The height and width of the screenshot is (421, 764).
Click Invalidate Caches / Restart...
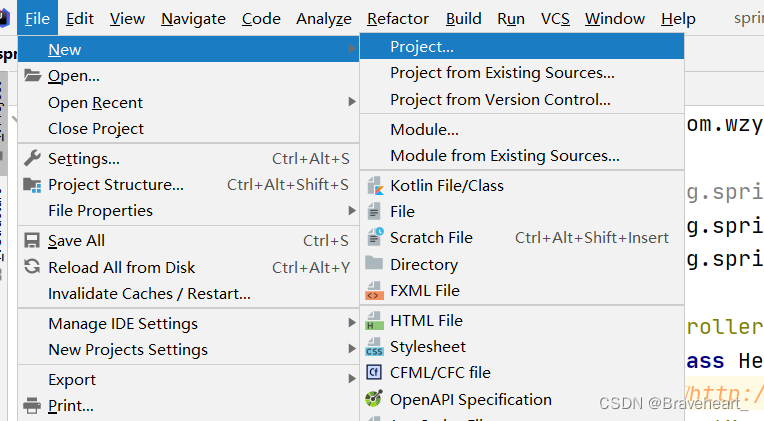point(149,294)
